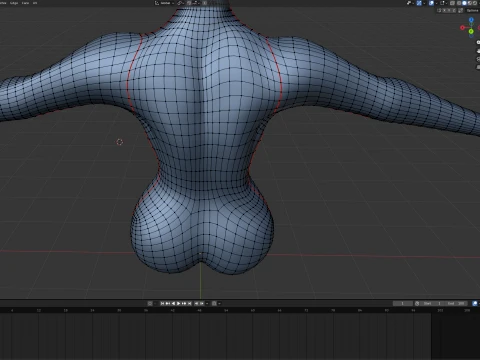Open the Edge menu in the viewport header
This screenshot has height=360, width=480.
coord(14,3)
